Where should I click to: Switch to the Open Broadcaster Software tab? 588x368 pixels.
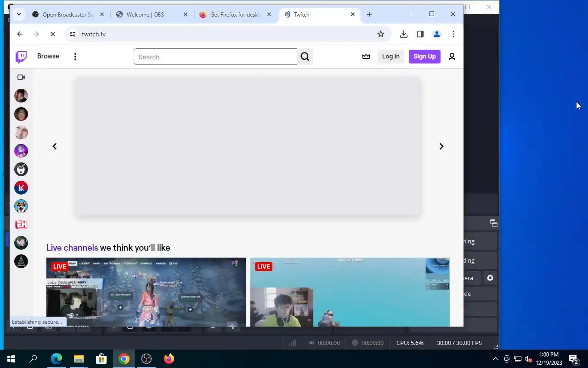click(68, 15)
